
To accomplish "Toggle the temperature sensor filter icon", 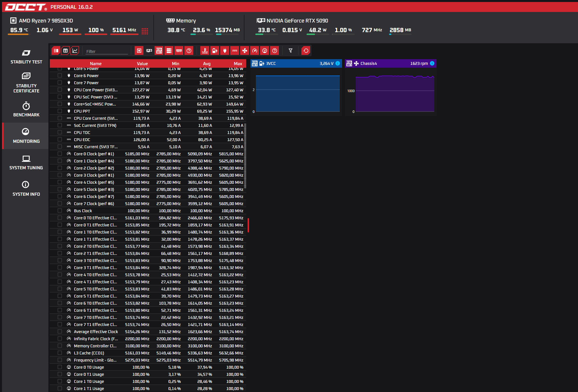I will tap(205, 51).
